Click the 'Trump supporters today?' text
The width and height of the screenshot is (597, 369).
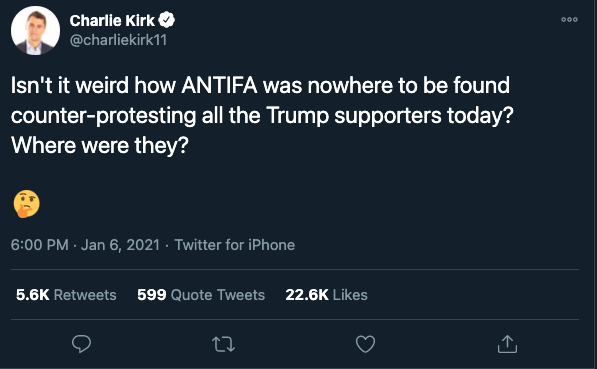coord(390,115)
